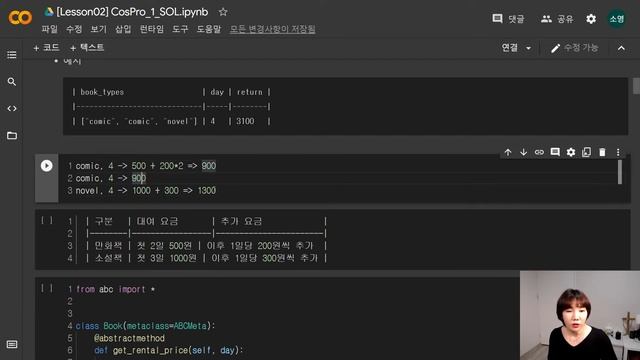
Task: Click the webcam video overlay
Action: coord(580,316)
